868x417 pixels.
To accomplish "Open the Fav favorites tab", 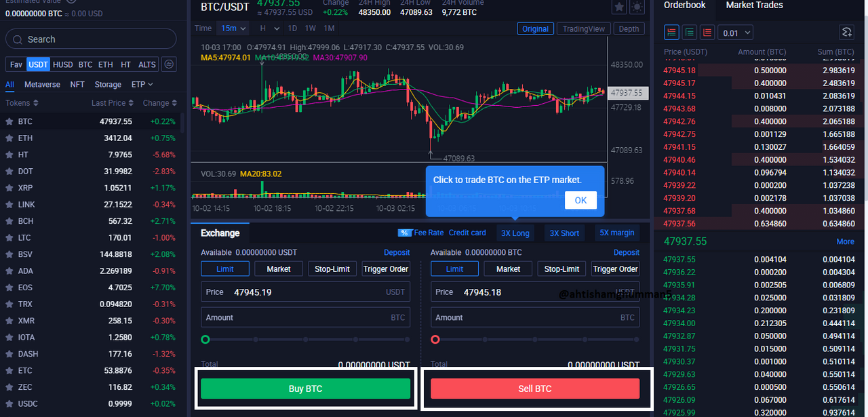I will (x=16, y=64).
